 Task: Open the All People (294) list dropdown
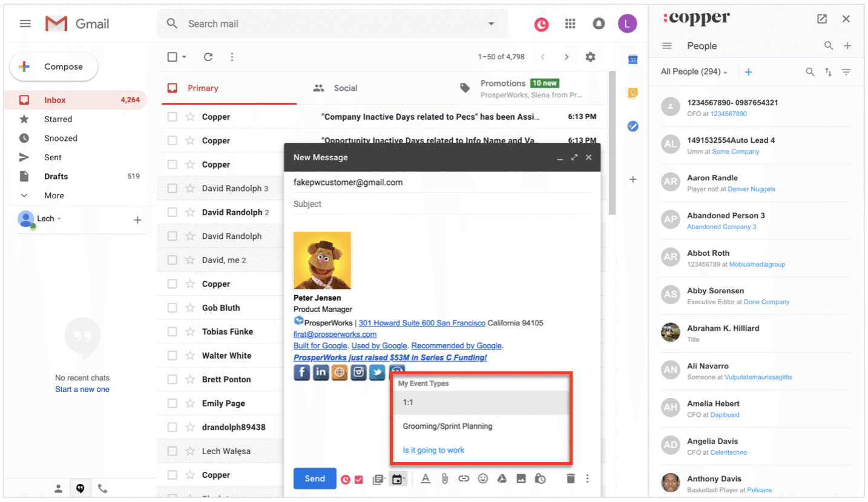click(694, 72)
